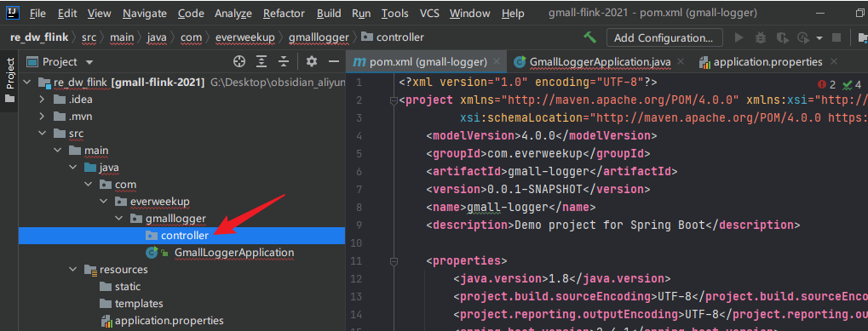
Task: Select gmalllogger breadcrumb in navigation bar
Action: tap(319, 37)
